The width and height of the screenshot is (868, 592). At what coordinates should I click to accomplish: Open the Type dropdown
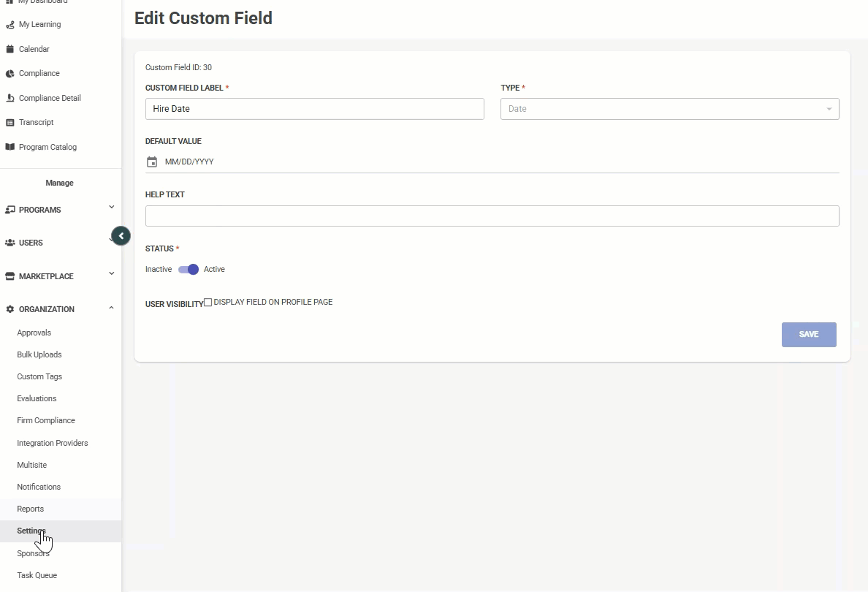[x=669, y=109]
